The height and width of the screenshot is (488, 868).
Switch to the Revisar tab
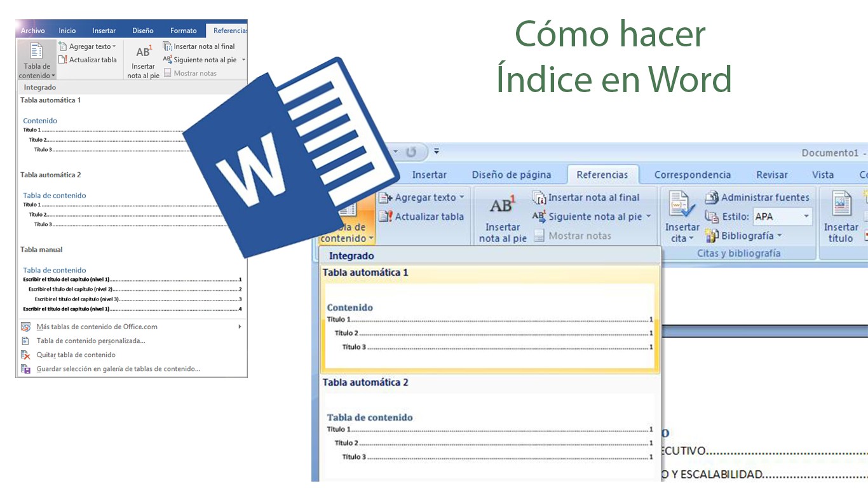click(x=772, y=175)
